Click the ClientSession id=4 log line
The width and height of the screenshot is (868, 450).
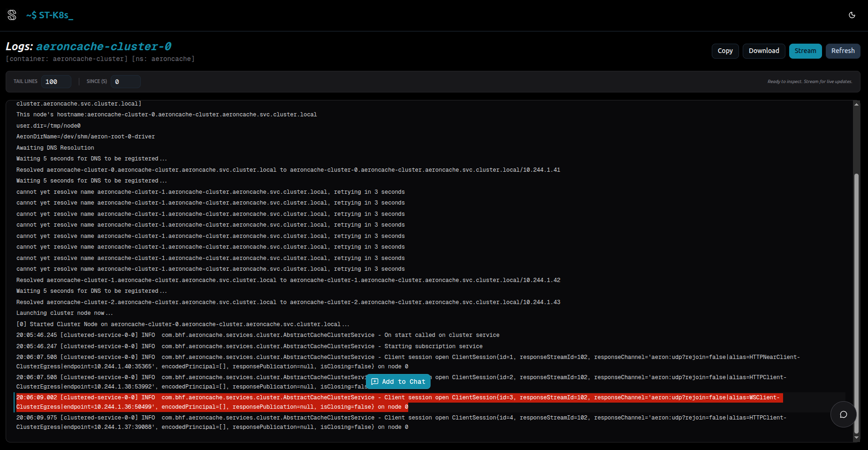401,422
